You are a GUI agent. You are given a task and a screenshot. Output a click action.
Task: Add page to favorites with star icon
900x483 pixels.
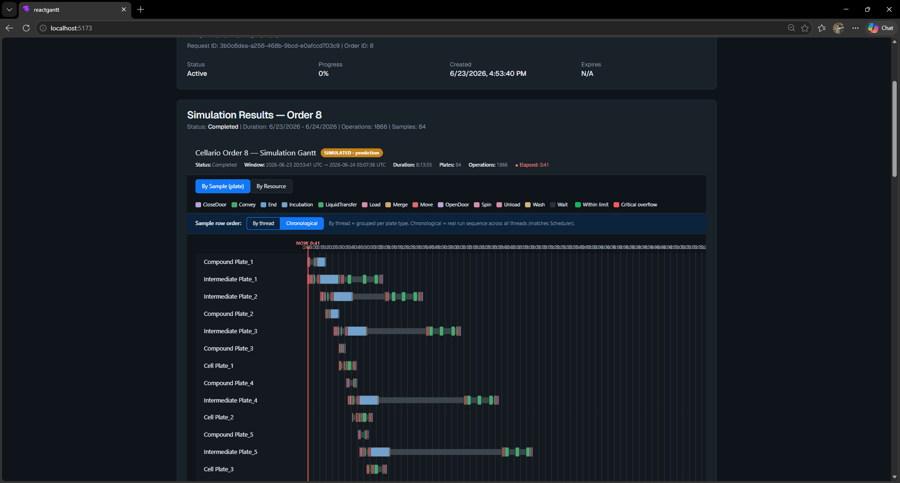(805, 28)
